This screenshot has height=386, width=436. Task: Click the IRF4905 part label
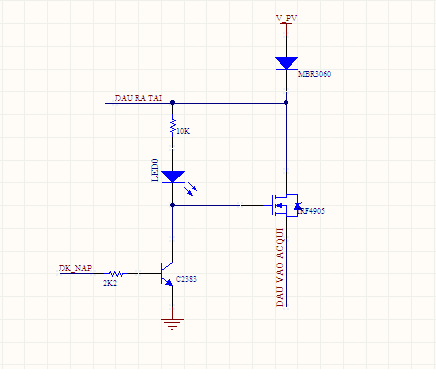coord(311,211)
